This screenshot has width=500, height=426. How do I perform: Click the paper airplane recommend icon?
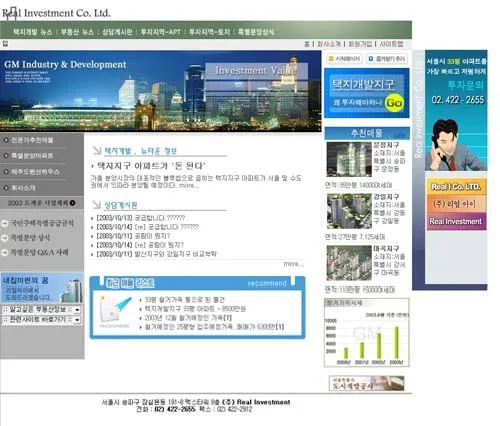[115, 310]
